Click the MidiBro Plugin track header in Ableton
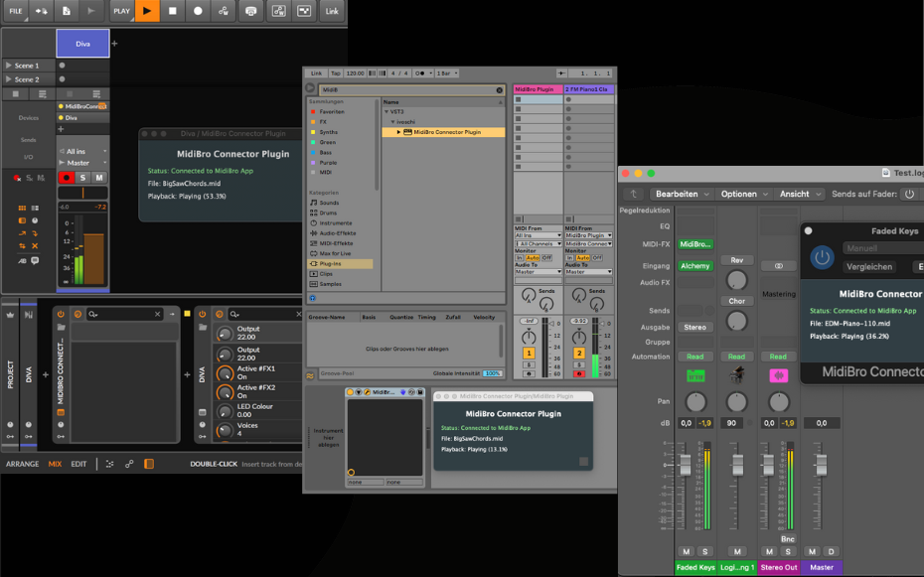 coord(539,89)
